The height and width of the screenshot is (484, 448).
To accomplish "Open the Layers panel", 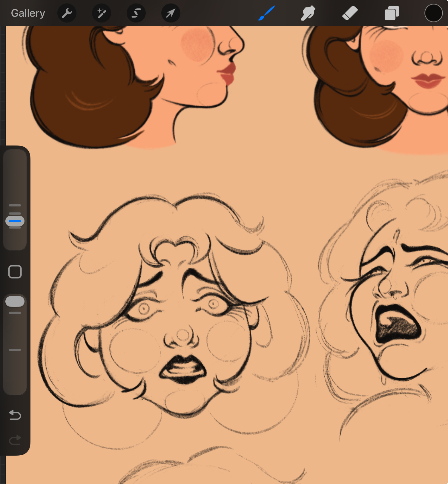I will click(x=392, y=13).
